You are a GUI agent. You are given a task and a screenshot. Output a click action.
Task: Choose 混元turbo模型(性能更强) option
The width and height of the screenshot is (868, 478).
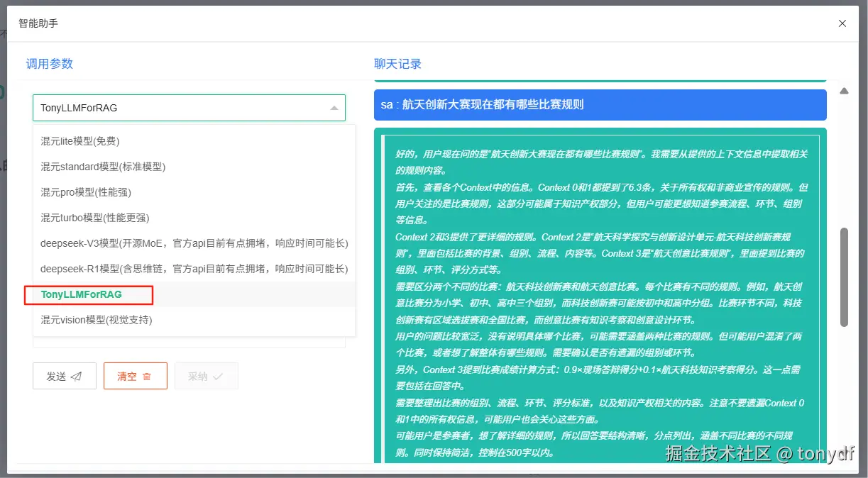click(194, 218)
